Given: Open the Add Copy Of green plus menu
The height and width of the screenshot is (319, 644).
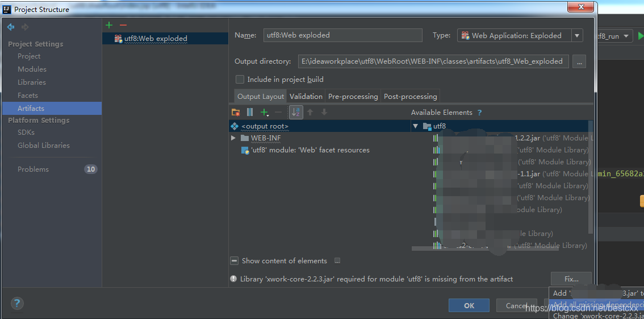Looking at the screenshot, I should coord(265,112).
